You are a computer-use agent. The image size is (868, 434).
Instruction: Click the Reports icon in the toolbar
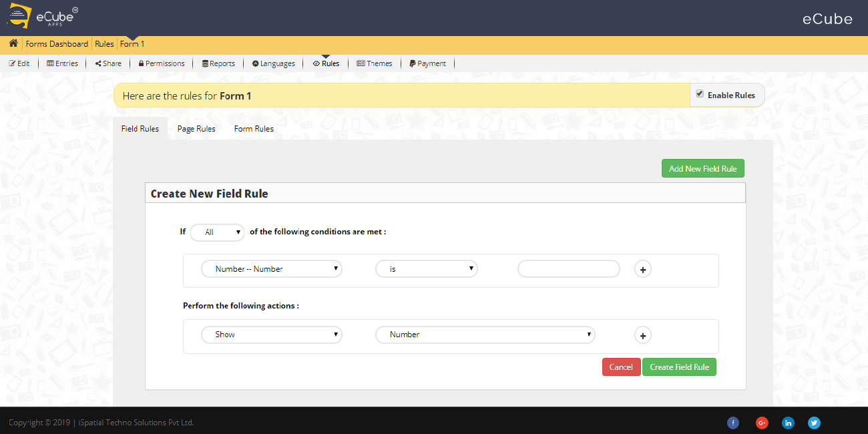pyautogui.click(x=204, y=63)
